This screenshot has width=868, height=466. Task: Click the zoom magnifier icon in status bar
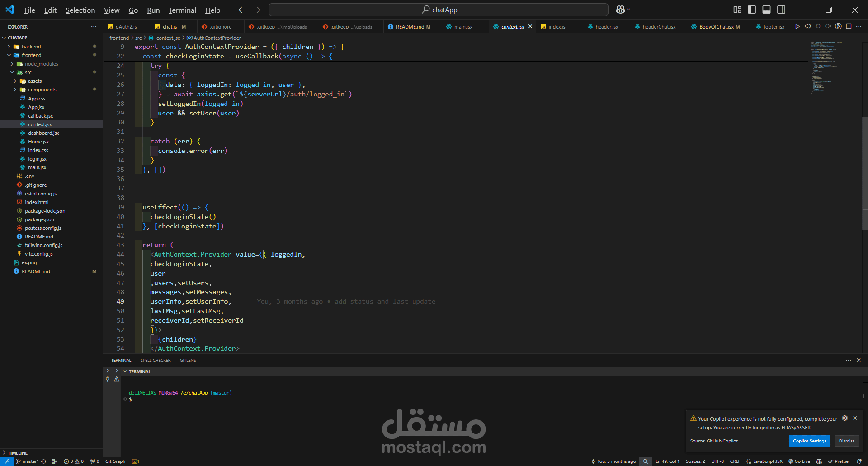pos(646,461)
